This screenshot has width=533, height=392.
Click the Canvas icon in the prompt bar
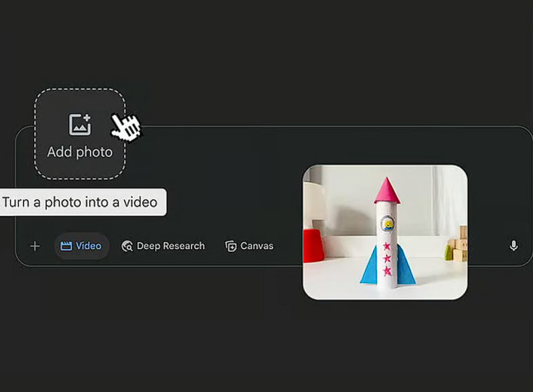pos(231,246)
